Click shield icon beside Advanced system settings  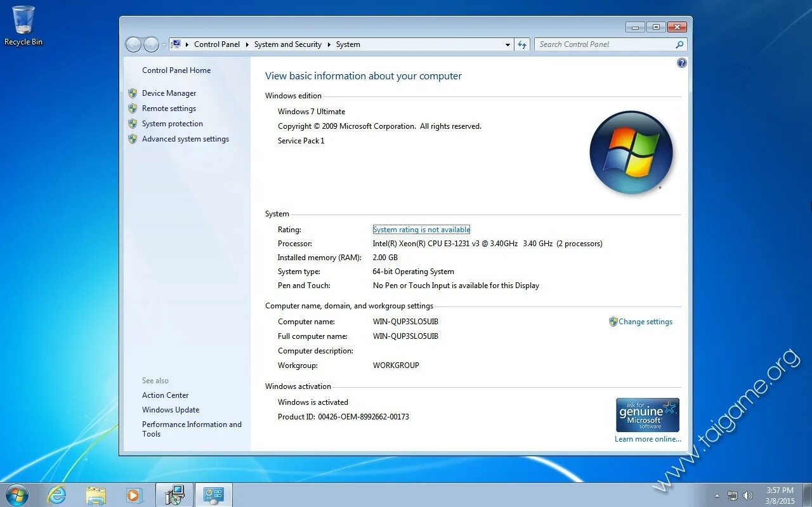click(x=133, y=139)
